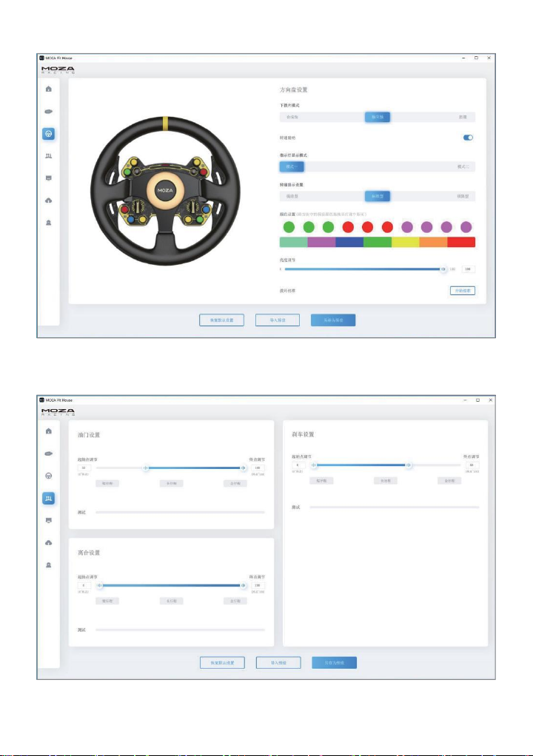Viewport: 533px width, 756px height.
Task: Select the highlighted pedals icon in the lower sidebar
Action: coord(49,498)
